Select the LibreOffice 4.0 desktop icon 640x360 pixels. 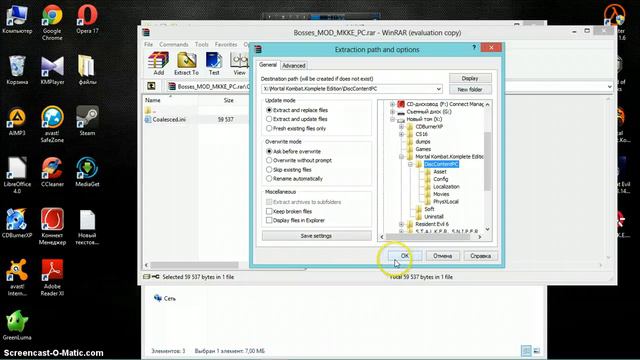17,176
